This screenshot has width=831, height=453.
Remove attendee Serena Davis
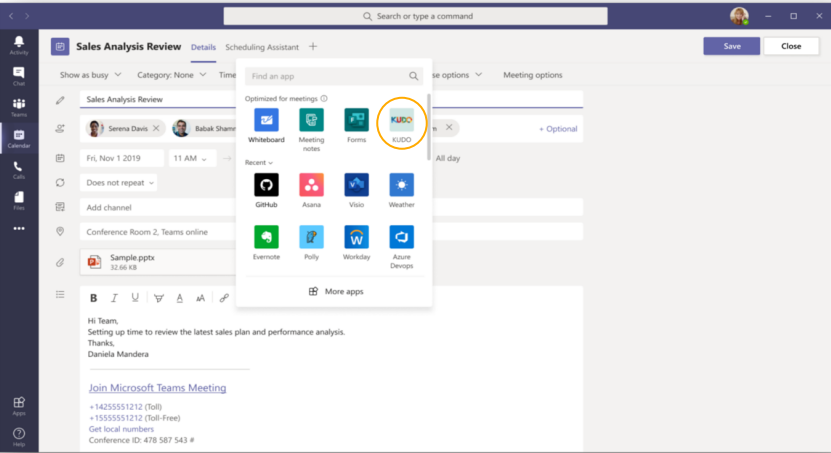156,128
